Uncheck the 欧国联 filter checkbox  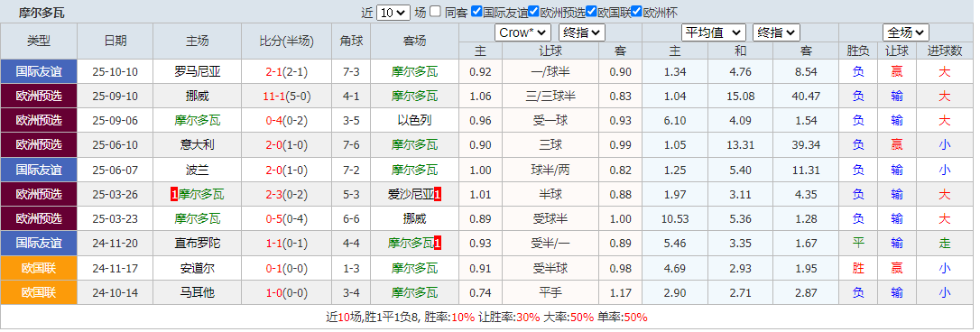[x=591, y=11]
